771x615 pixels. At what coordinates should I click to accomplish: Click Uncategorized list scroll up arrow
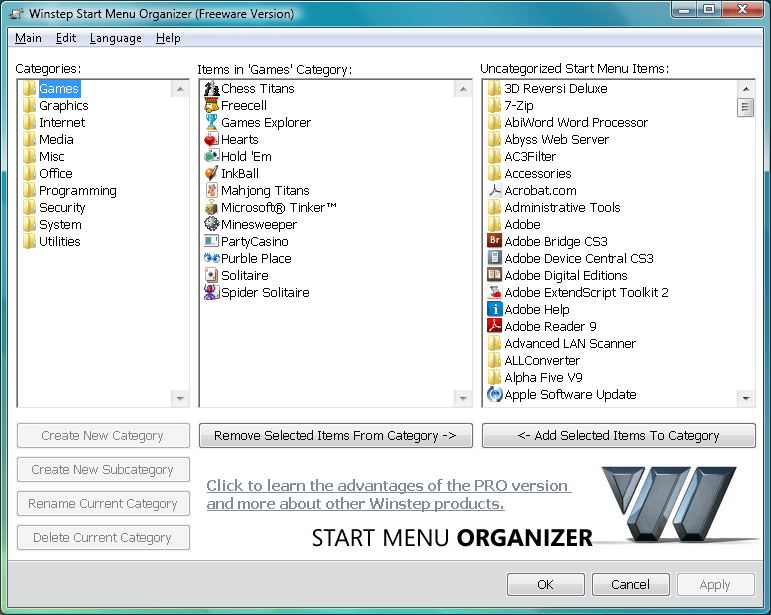(746, 89)
